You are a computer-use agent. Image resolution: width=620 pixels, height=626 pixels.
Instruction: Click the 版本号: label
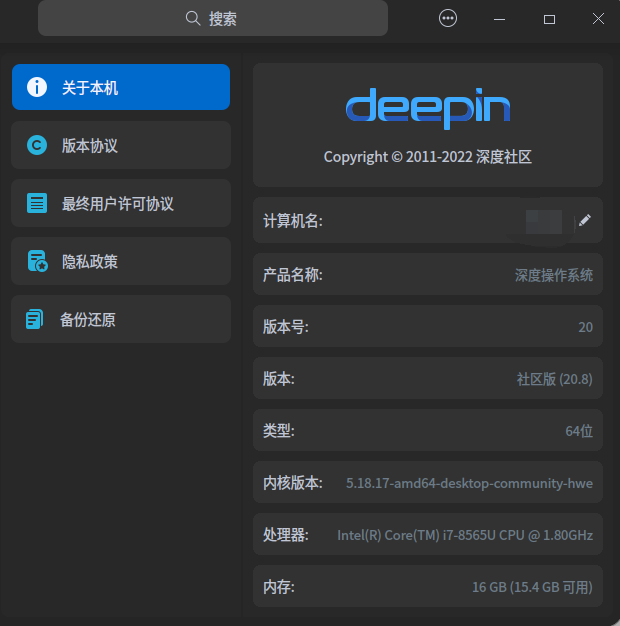point(285,327)
